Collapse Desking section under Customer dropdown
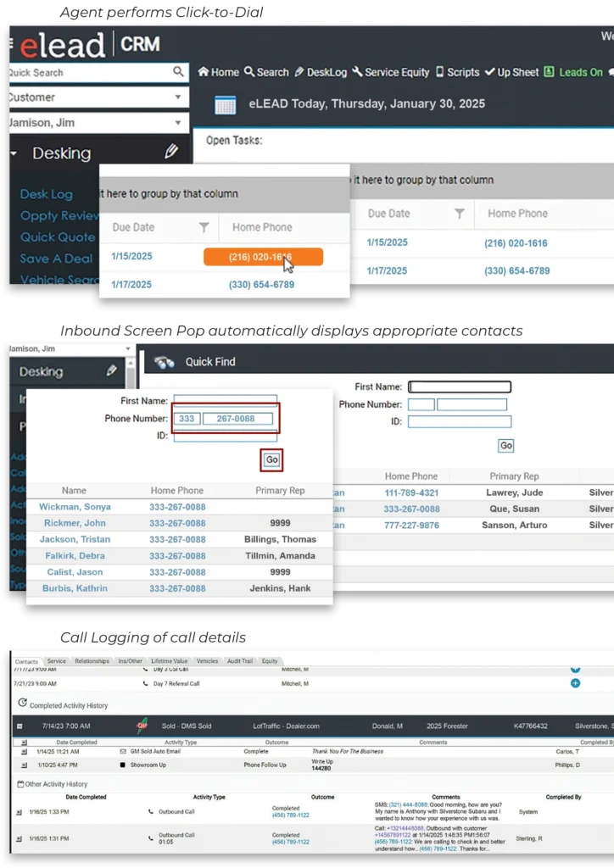 (x=14, y=153)
